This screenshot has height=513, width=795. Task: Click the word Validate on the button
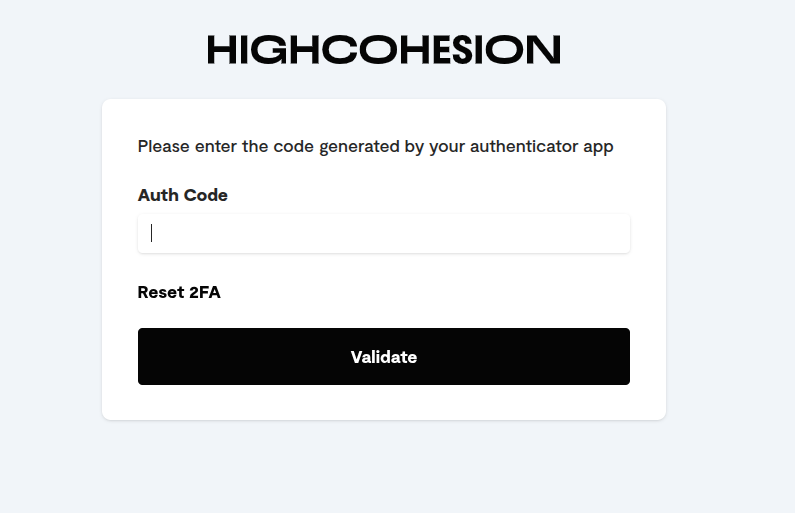click(384, 357)
